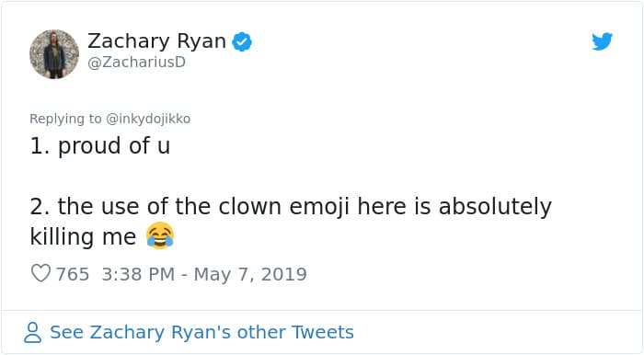Click the word "absolutely" in the tweet

[x=495, y=207]
